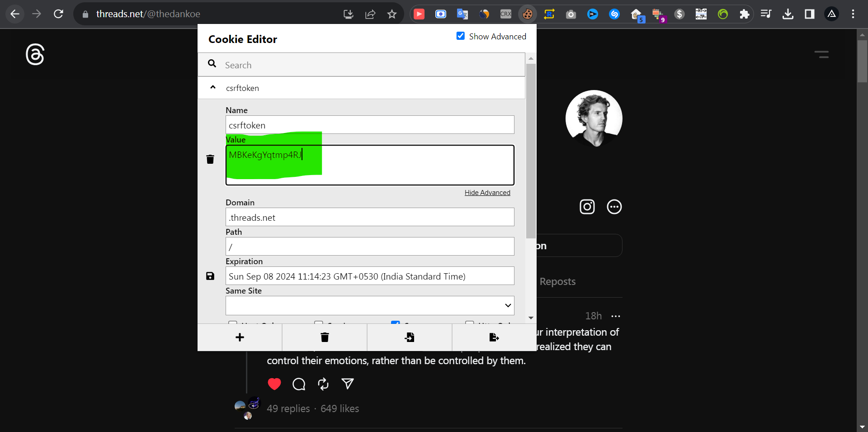Save the csrftoken cookie with floppy icon
Image resolution: width=868 pixels, height=432 pixels.
(x=210, y=276)
